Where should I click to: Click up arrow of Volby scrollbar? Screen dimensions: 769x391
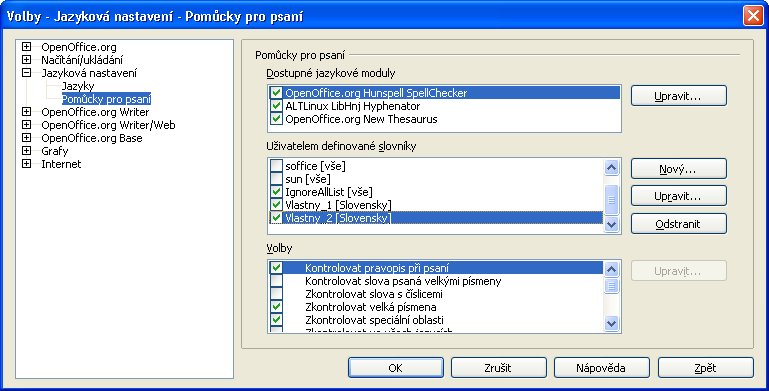pyautogui.click(x=611, y=269)
